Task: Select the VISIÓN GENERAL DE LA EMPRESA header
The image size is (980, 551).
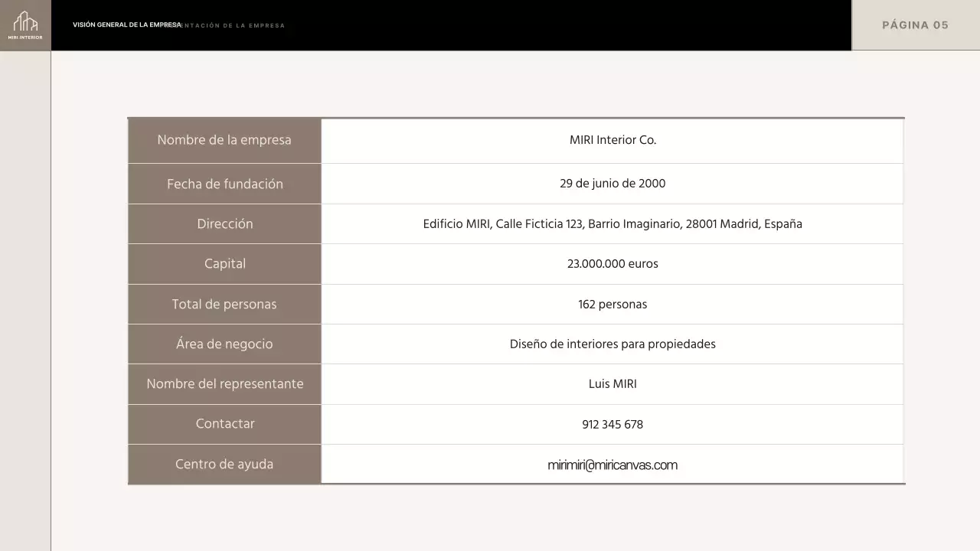Action: click(126, 24)
